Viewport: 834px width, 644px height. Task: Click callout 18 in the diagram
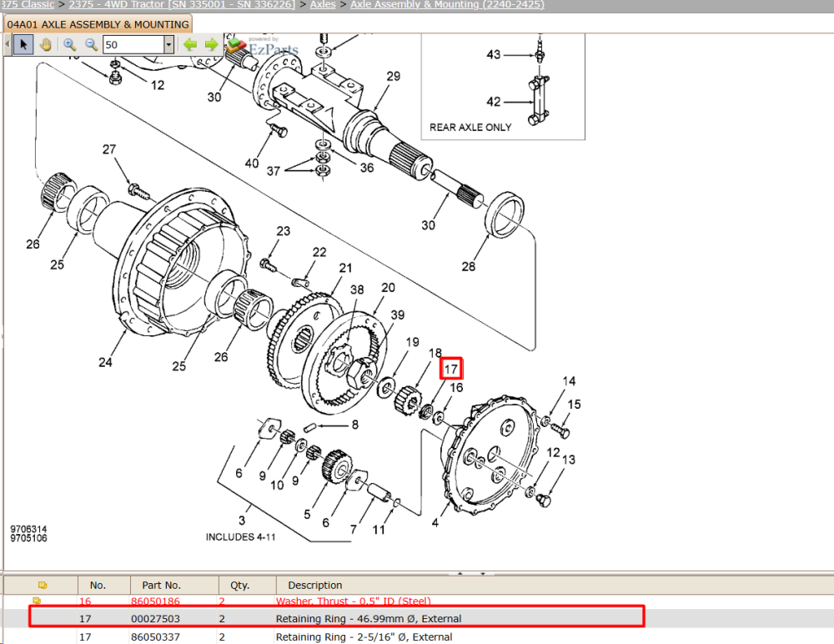click(x=435, y=353)
